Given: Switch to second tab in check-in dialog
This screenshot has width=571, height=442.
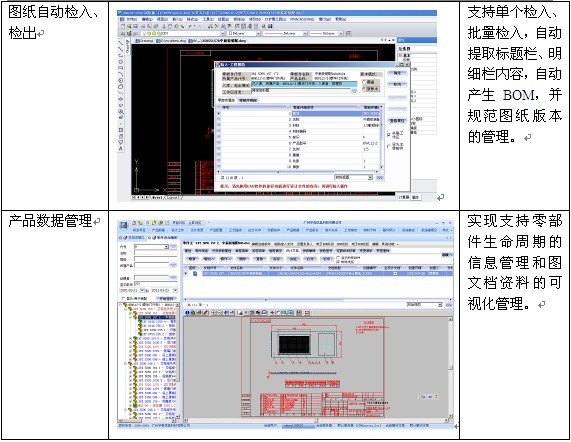Looking at the screenshot, I should 248,100.
